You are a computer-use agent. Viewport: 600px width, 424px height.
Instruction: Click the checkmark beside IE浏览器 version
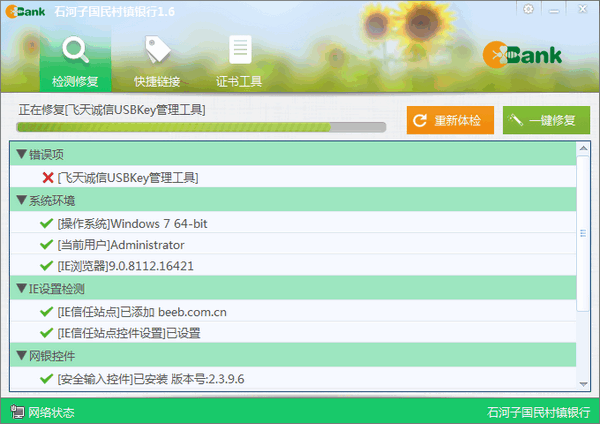47,265
